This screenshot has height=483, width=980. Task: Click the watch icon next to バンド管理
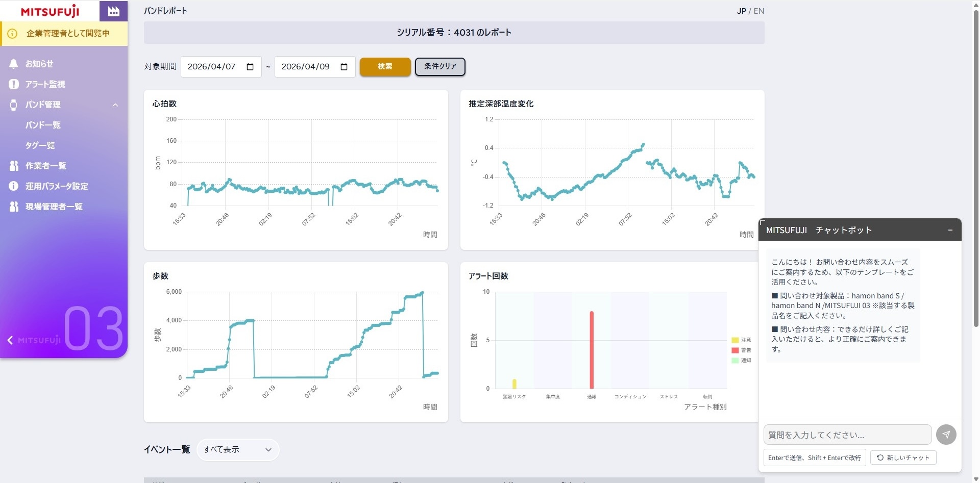pyautogui.click(x=14, y=105)
